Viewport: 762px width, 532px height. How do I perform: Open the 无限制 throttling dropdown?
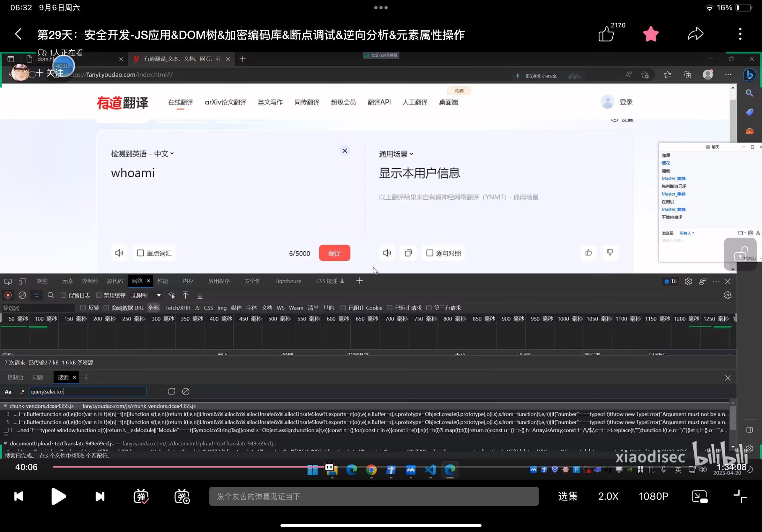[x=146, y=295]
